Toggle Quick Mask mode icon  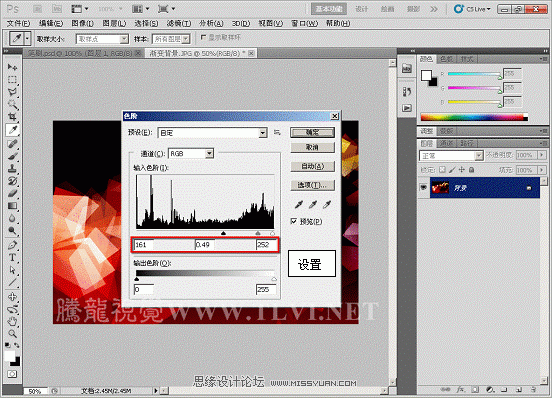point(12,374)
